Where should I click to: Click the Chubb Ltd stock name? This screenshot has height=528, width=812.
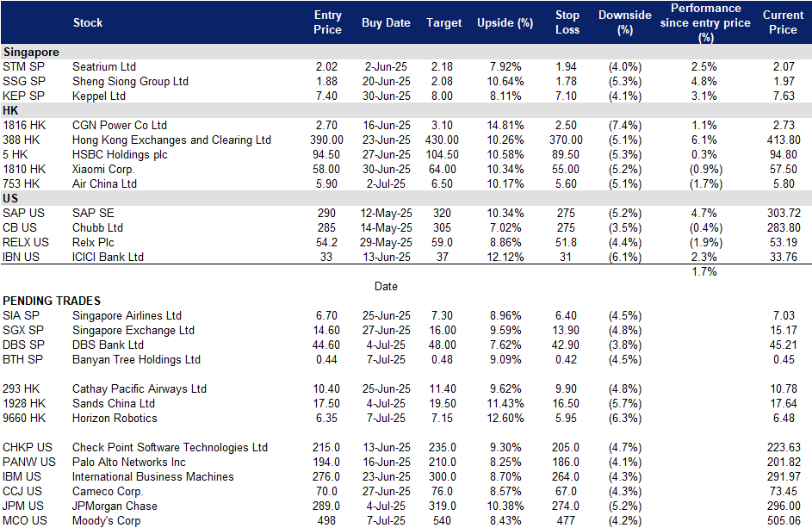coord(98,228)
